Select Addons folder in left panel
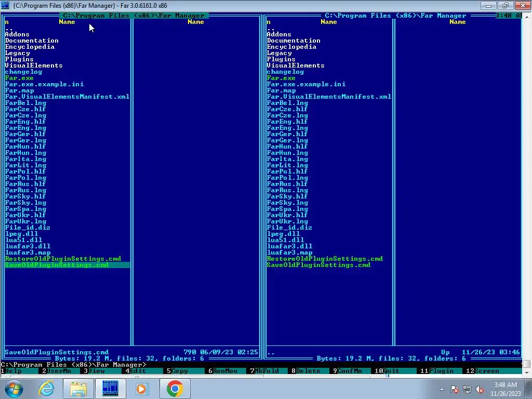The width and height of the screenshot is (532, 399). pos(17,34)
